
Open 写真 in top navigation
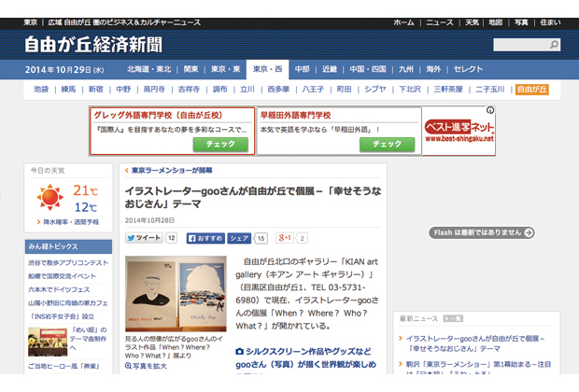tap(521, 22)
